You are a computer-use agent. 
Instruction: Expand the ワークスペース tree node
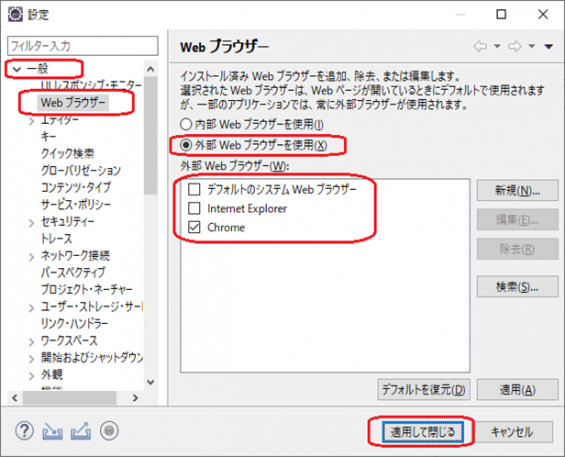tap(32, 342)
